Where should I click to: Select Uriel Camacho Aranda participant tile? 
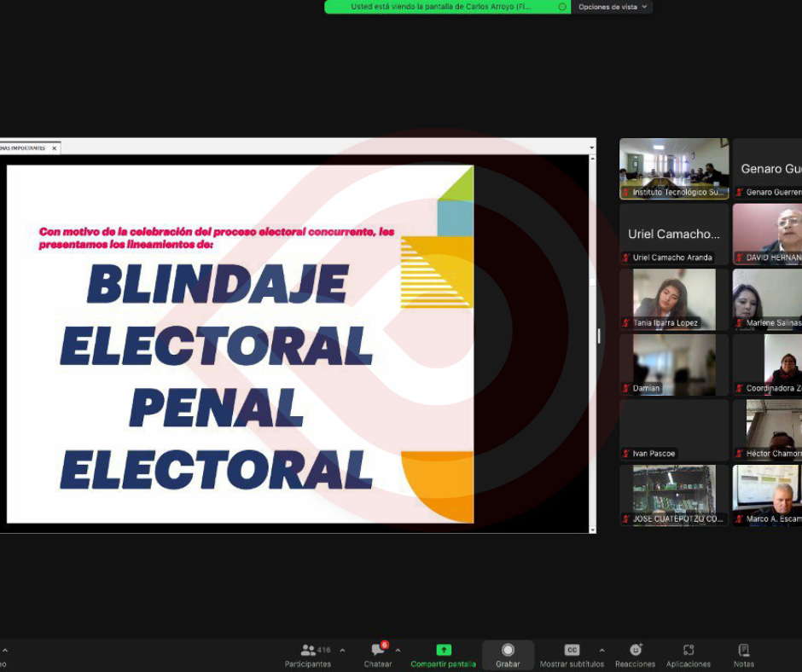674,234
